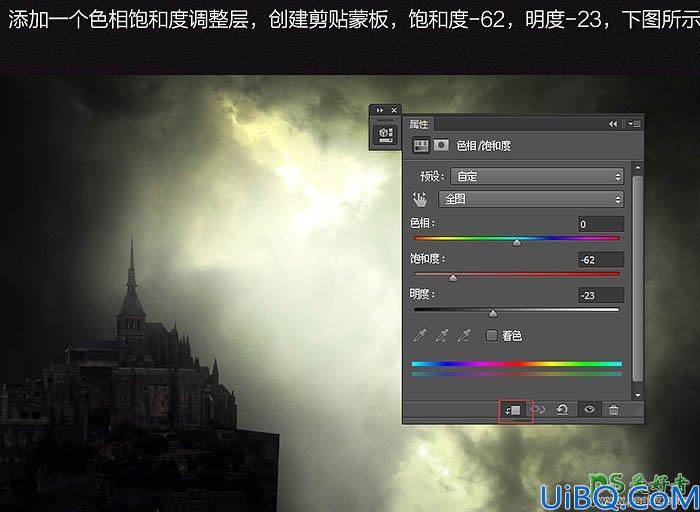This screenshot has height=512, width=700.
Task: Close the collapsed mini panel
Action: point(394,110)
